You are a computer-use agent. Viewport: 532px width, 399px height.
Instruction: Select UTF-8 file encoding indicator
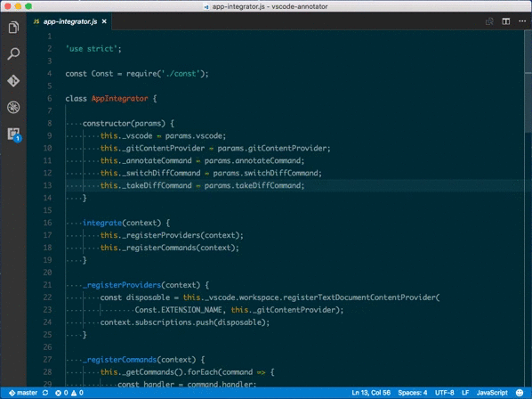(444, 393)
